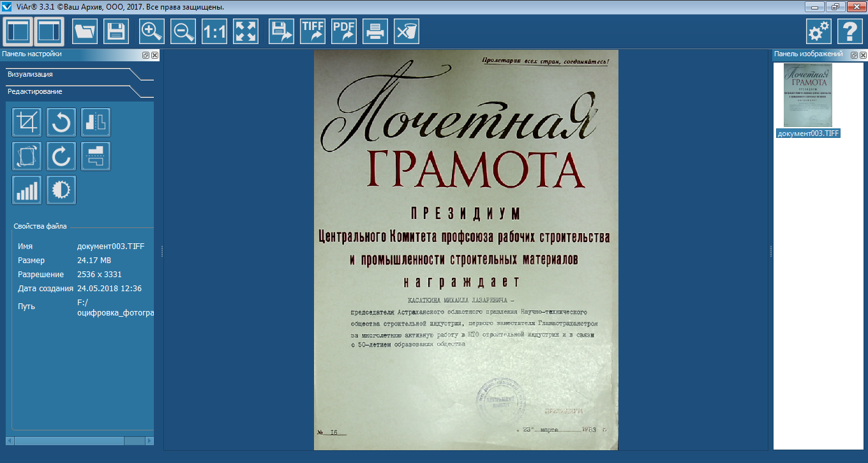Flip the image vertically

tap(96, 156)
